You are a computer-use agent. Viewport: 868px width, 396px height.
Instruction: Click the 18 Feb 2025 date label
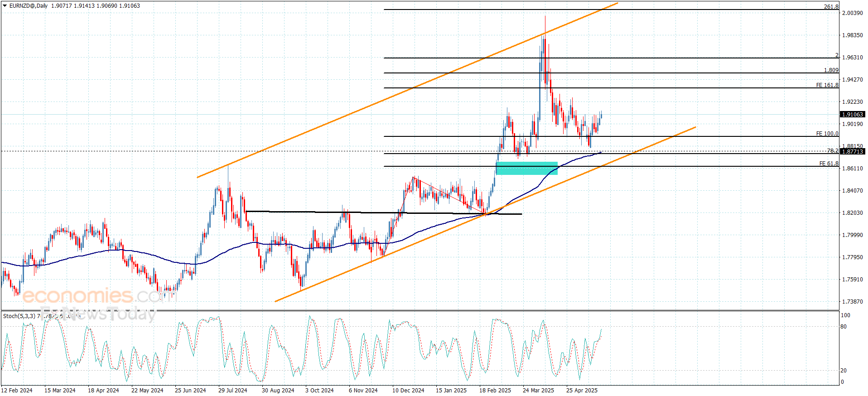click(495, 391)
